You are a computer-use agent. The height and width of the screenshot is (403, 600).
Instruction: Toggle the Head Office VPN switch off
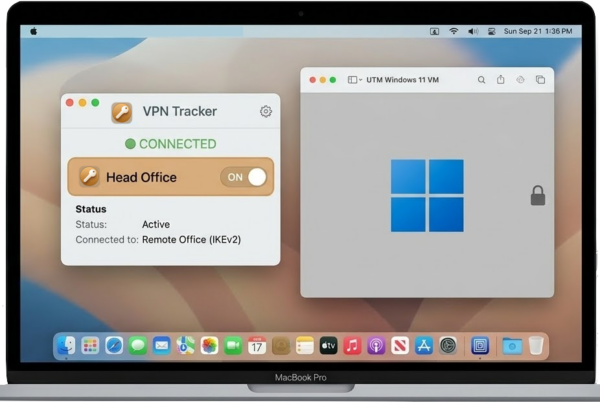click(x=246, y=177)
